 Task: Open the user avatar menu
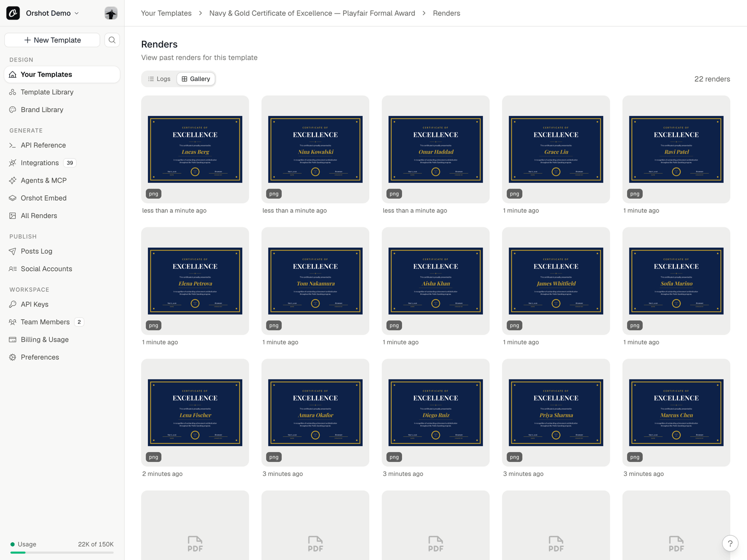[111, 13]
